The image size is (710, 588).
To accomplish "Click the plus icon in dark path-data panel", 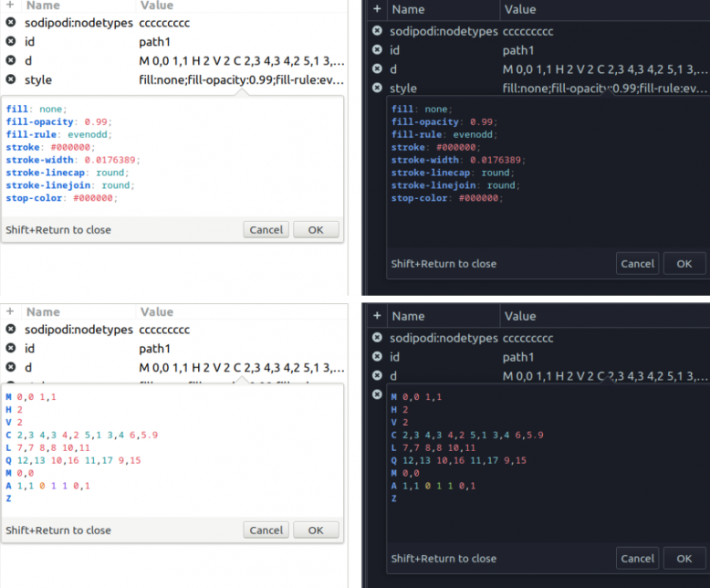I will point(377,316).
